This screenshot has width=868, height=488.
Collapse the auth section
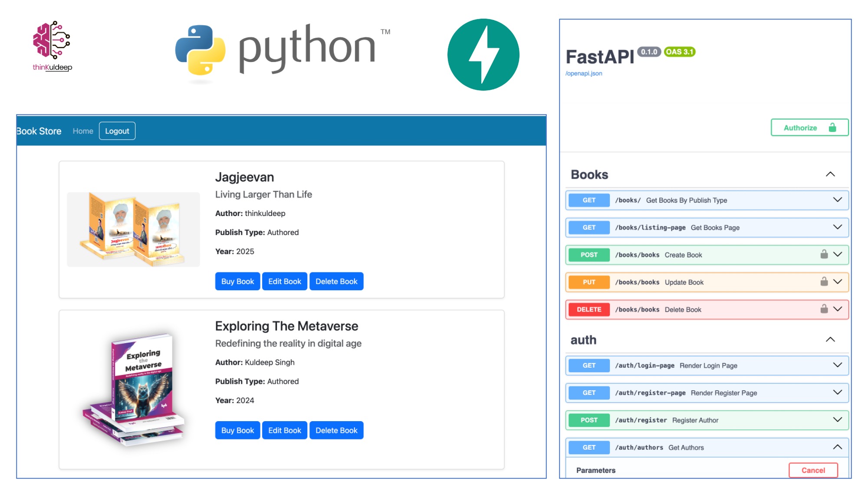click(x=830, y=340)
